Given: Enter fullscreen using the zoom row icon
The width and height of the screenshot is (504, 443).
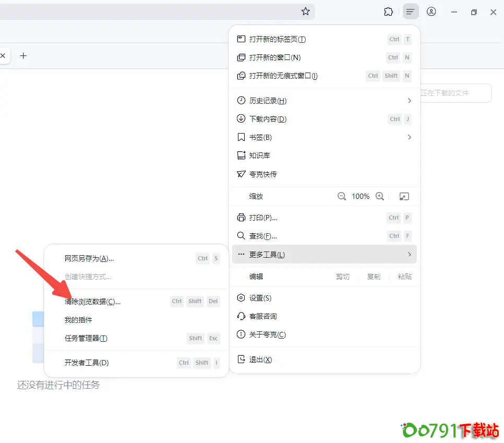Looking at the screenshot, I should [404, 197].
